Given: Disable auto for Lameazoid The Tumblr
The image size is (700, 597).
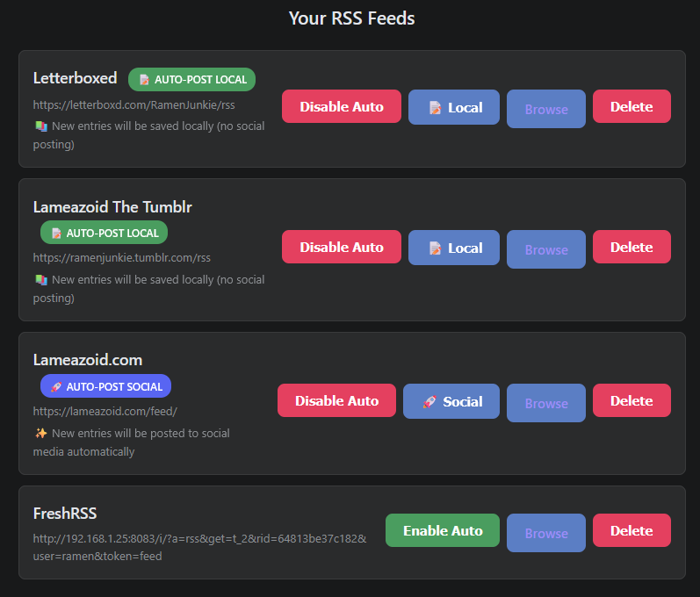Looking at the screenshot, I should point(341,248).
